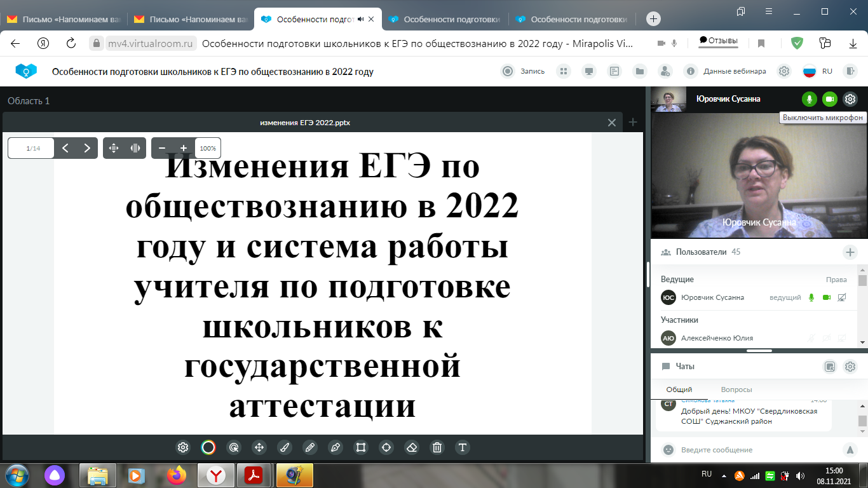Viewport: 868px width, 488px height.
Task: Toggle Юровчик Сусанна screen sharing right in list
Action: coord(842,297)
